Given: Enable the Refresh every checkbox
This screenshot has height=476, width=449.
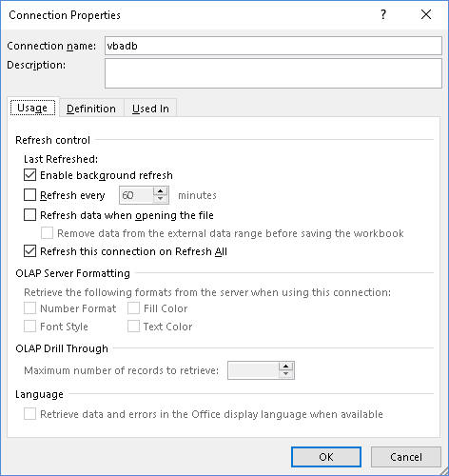Looking at the screenshot, I should (x=29, y=195).
